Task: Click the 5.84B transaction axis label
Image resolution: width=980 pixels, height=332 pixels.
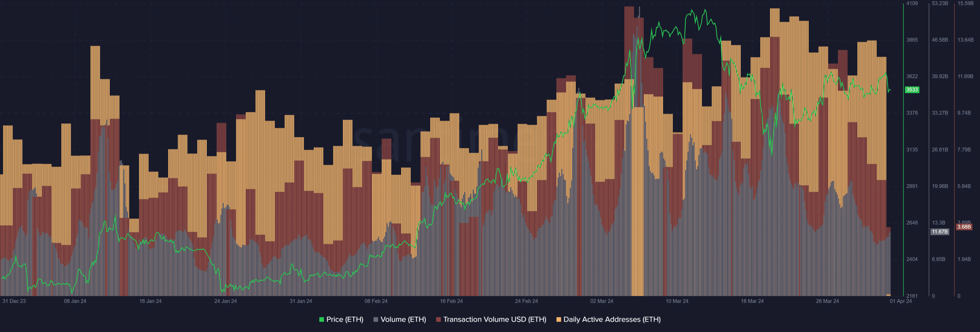Action: pyautogui.click(x=964, y=186)
